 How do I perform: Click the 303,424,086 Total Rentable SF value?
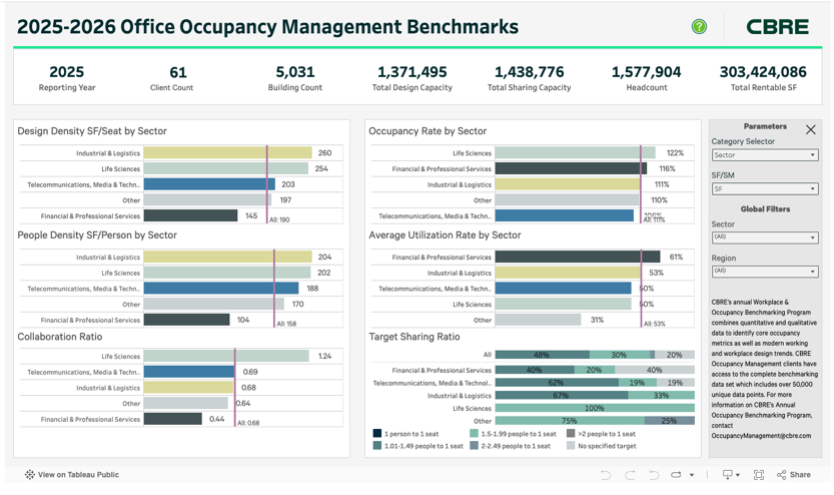[763, 72]
